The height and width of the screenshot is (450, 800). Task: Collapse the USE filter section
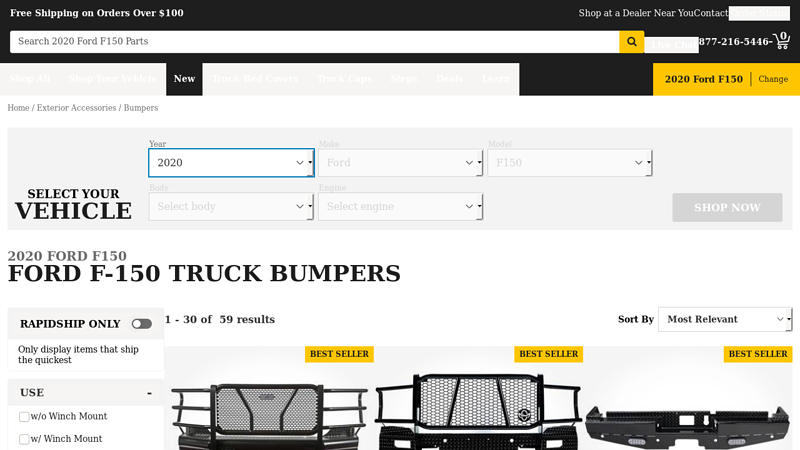tap(149, 393)
